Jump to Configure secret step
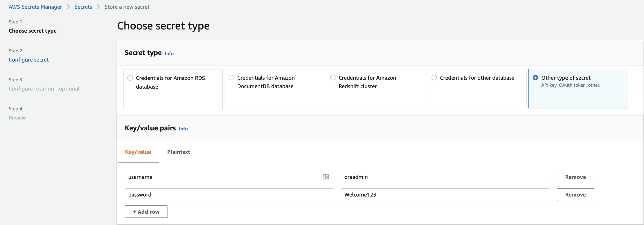Viewport: 644px width, 225px height. click(x=29, y=60)
